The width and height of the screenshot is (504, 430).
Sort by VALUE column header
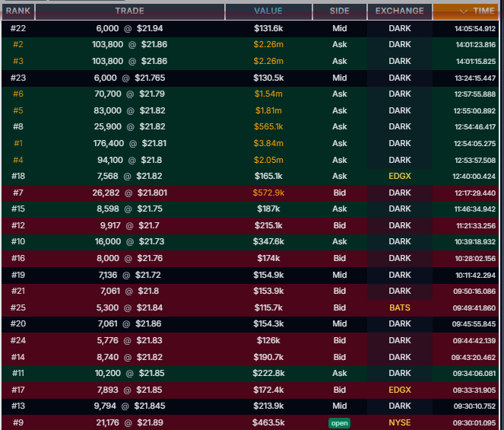point(268,11)
